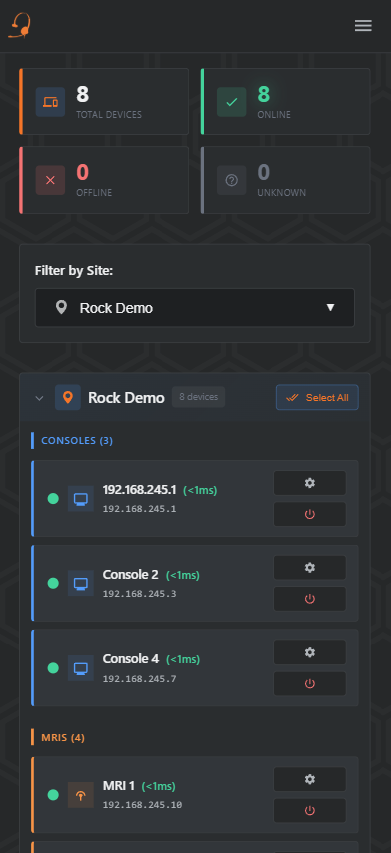Viewport: 391px width, 853px height.
Task: Click green status dot for 192.168.245.1 console
Action: 53,498
